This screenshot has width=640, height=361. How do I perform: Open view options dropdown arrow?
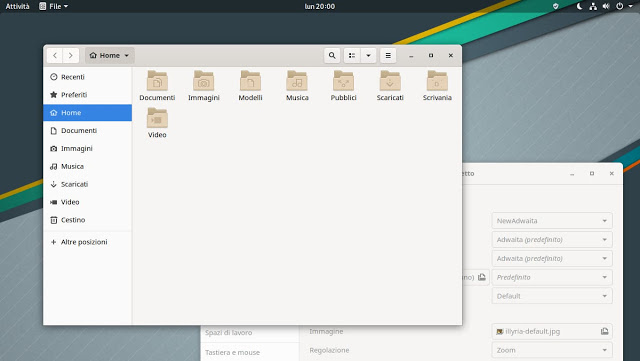[368, 56]
